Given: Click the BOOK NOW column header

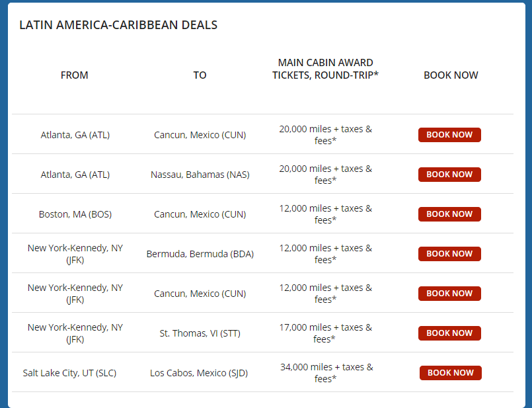Looking at the screenshot, I should click(451, 75).
